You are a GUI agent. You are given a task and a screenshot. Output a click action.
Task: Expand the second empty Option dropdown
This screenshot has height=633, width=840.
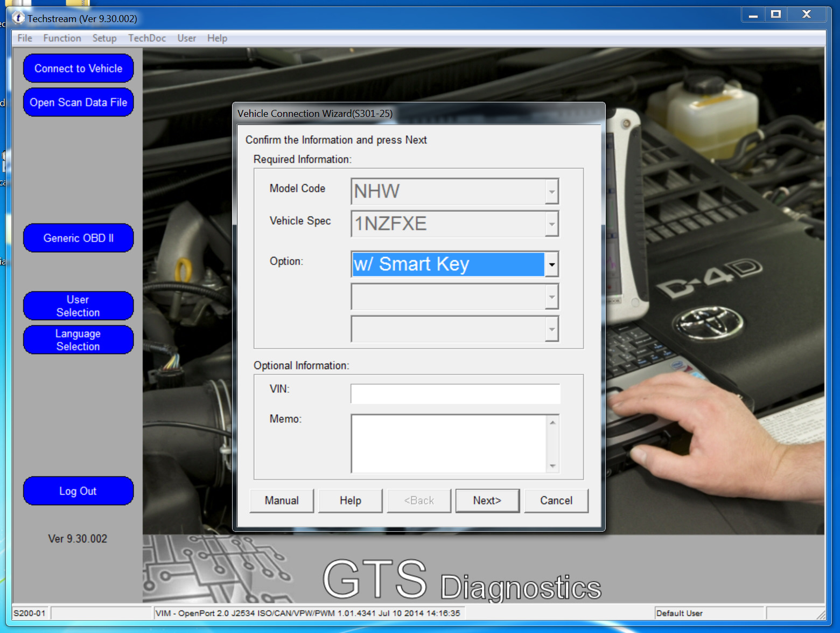pyautogui.click(x=551, y=297)
